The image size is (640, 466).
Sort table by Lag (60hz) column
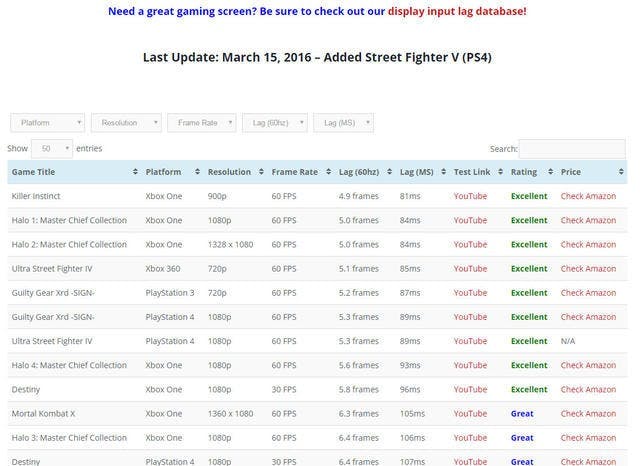[x=365, y=172]
